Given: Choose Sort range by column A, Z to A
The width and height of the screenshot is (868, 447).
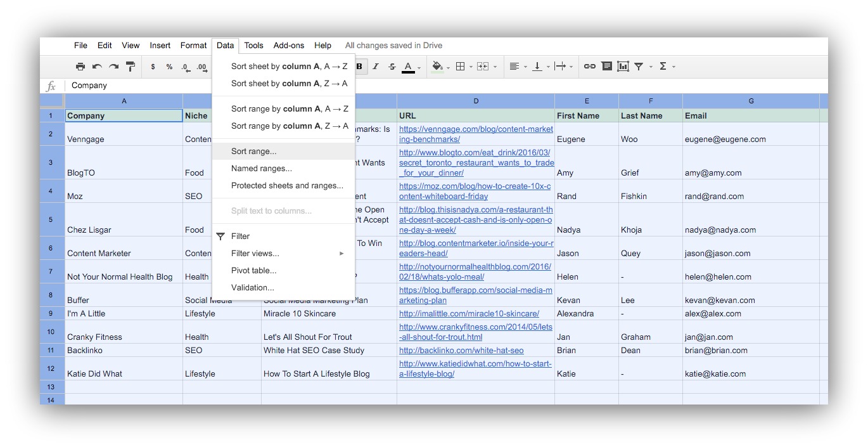Looking at the screenshot, I should (283, 126).
